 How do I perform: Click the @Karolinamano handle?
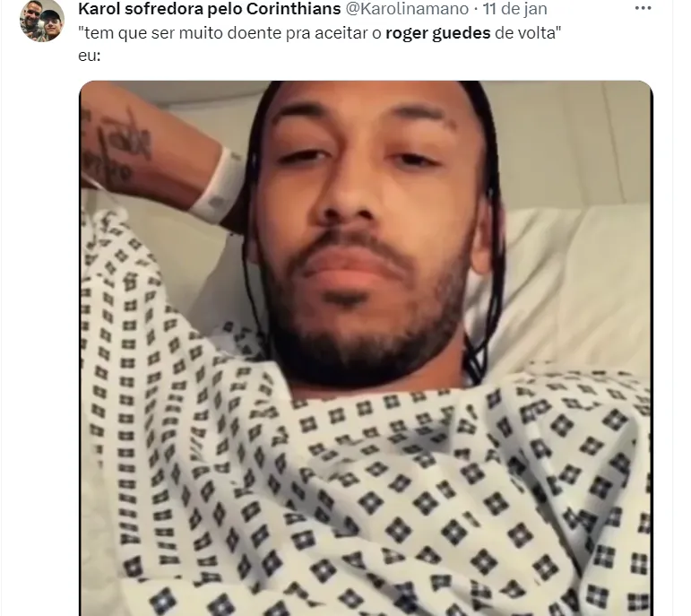pyautogui.click(x=407, y=8)
